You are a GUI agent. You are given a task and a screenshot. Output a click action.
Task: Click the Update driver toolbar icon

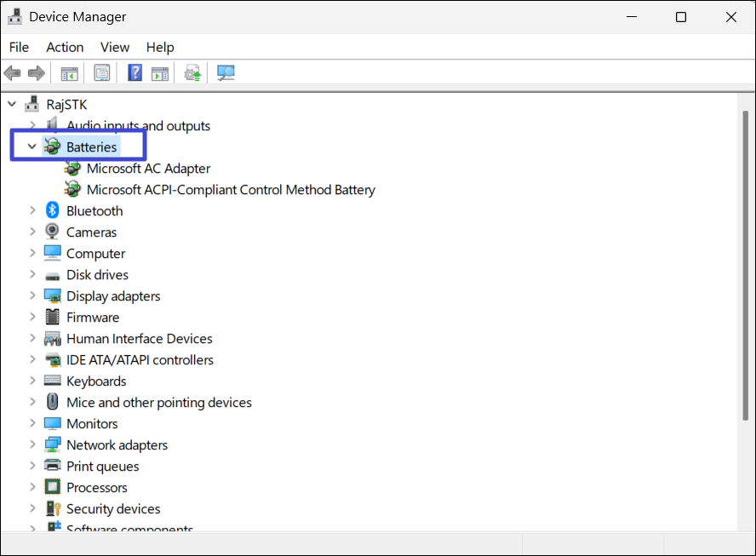tap(193, 73)
